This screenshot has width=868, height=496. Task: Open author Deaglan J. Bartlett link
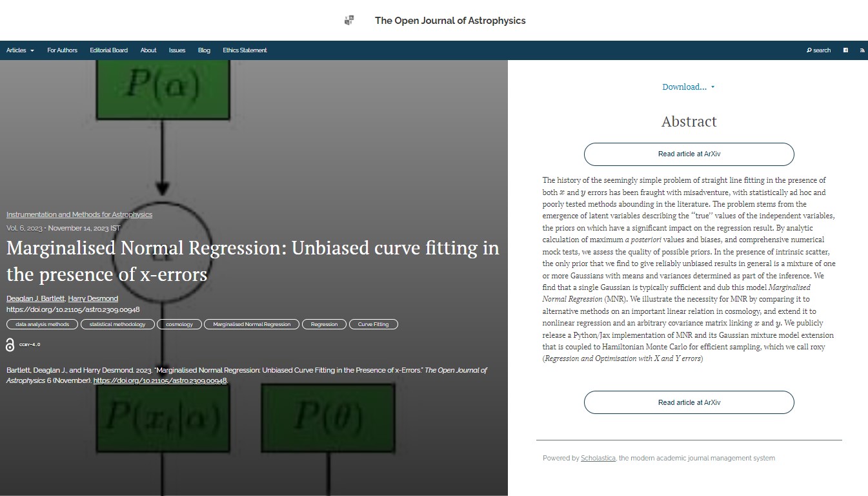(x=35, y=298)
